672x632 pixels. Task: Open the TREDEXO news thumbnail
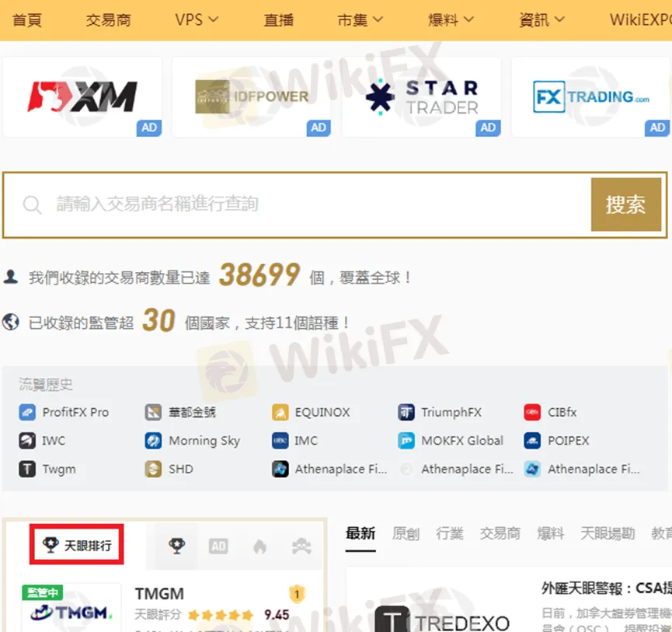(441, 618)
